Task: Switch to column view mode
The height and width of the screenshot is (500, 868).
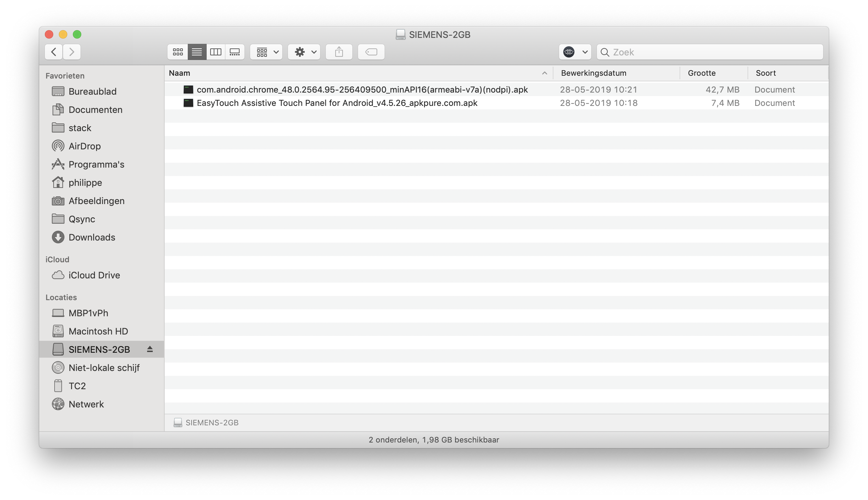Action: click(x=216, y=52)
